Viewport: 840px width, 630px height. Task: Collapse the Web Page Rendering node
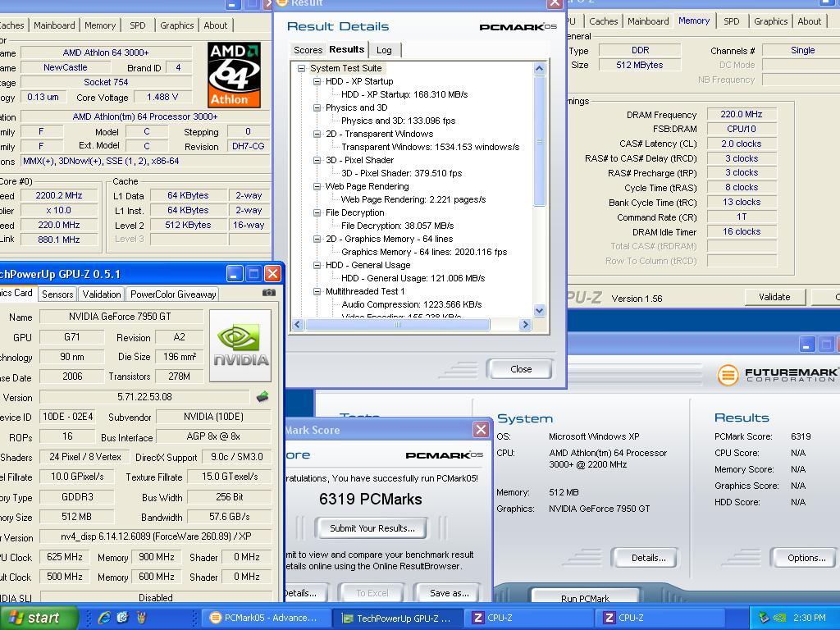(x=317, y=186)
